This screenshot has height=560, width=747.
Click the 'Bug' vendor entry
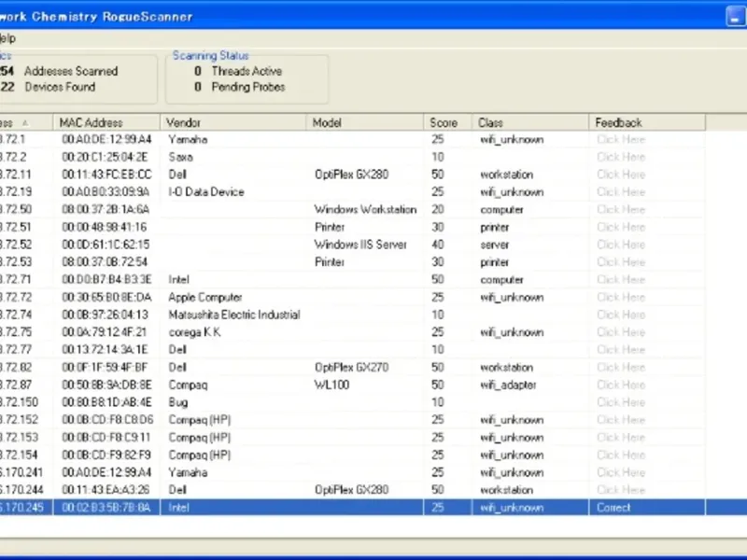pos(178,402)
